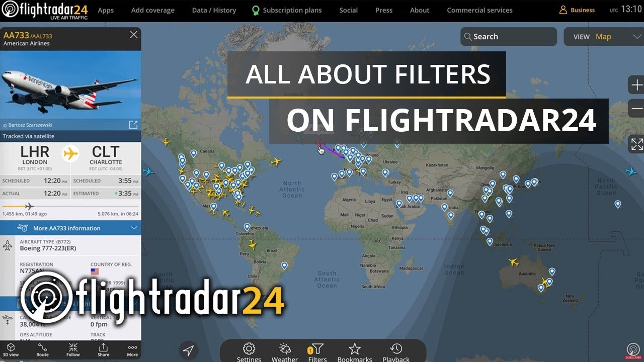Open the Weather overlays menu

pyautogui.click(x=285, y=350)
